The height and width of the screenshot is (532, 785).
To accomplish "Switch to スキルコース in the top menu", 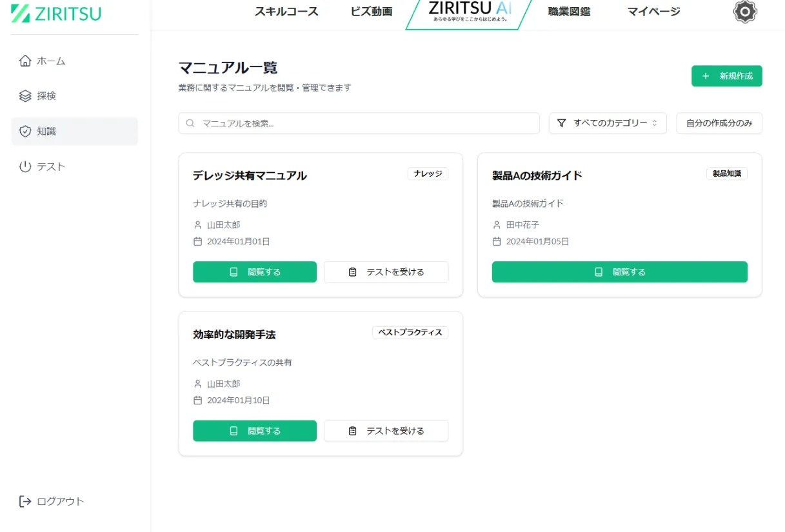I will click(286, 12).
